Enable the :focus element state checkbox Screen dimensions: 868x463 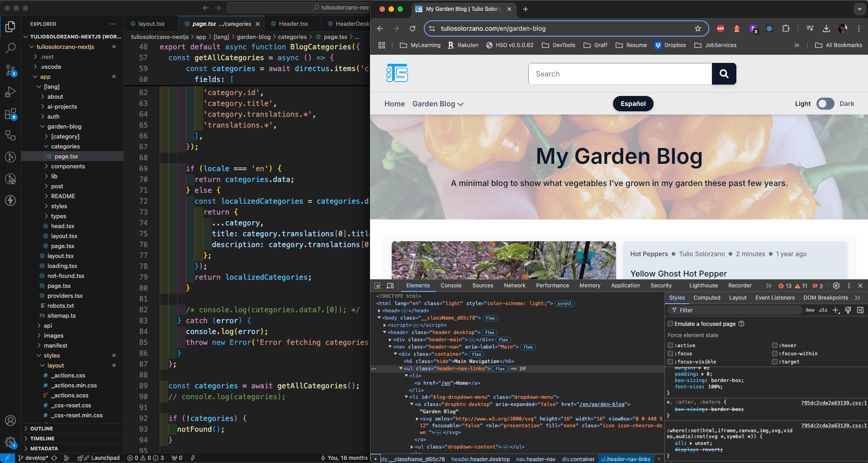click(x=670, y=353)
